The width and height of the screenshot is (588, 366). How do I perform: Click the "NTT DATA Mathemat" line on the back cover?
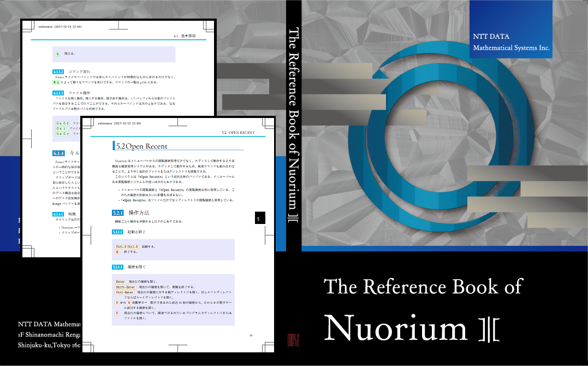pyautogui.click(x=49, y=324)
